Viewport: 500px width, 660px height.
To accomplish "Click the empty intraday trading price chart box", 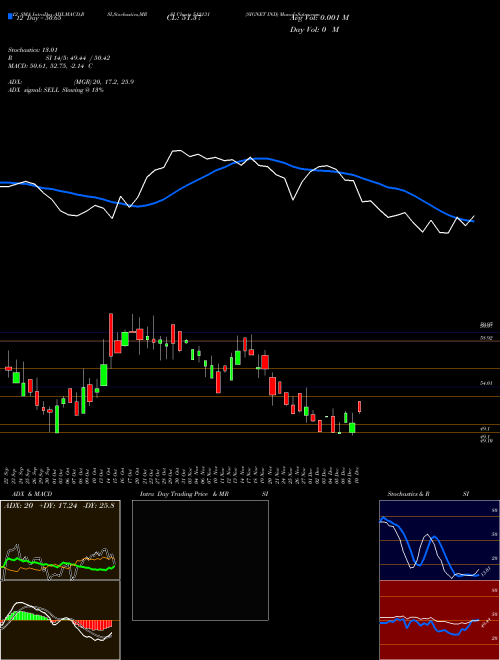I will pos(200,560).
